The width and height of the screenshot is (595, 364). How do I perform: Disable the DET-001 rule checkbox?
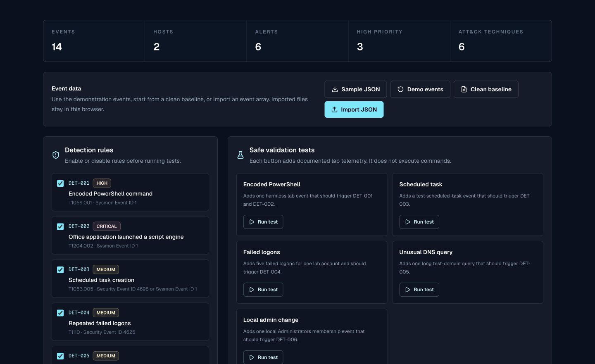click(x=60, y=183)
